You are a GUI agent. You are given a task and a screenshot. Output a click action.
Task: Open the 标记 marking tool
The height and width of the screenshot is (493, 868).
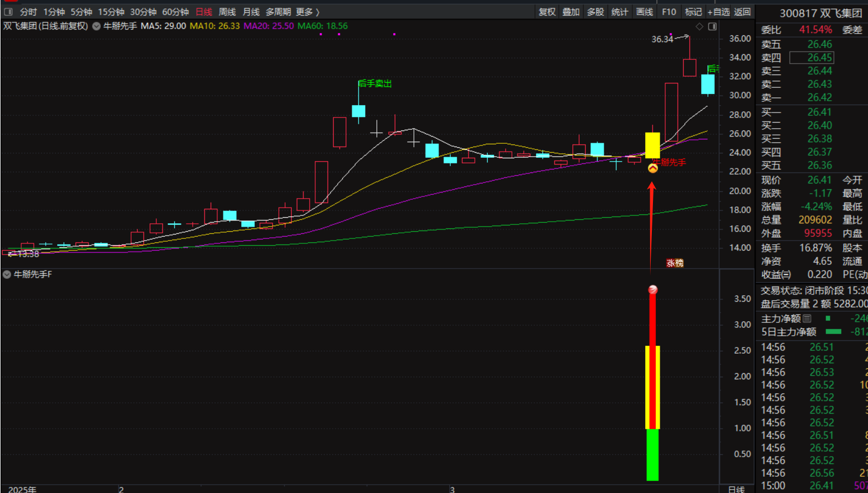693,12
